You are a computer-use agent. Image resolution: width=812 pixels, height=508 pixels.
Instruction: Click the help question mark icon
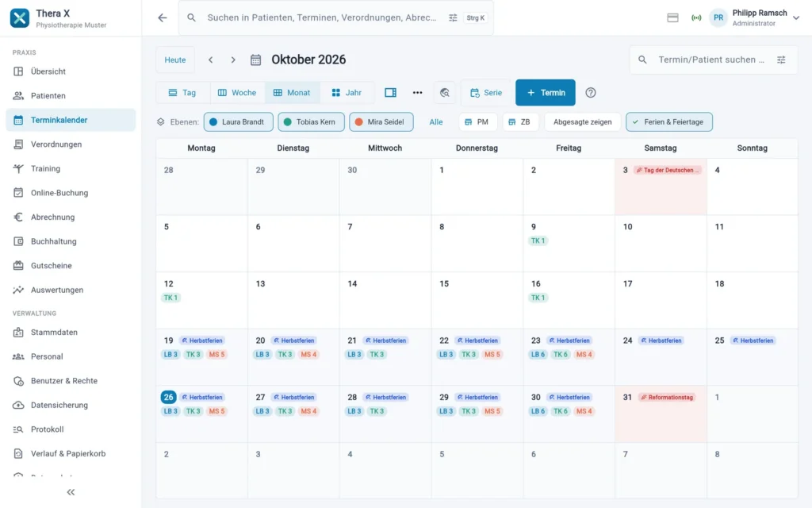coord(590,93)
